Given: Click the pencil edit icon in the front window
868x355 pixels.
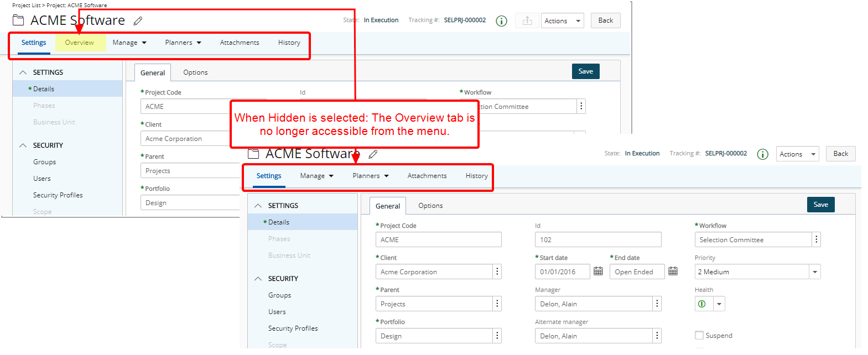Looking at the screenshot, I should click(x=373, y=154).
